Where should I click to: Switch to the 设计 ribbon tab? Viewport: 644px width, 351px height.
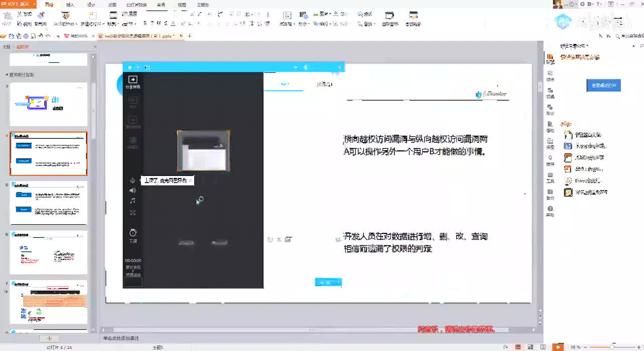pyautogui.click(x=91, y=5)
